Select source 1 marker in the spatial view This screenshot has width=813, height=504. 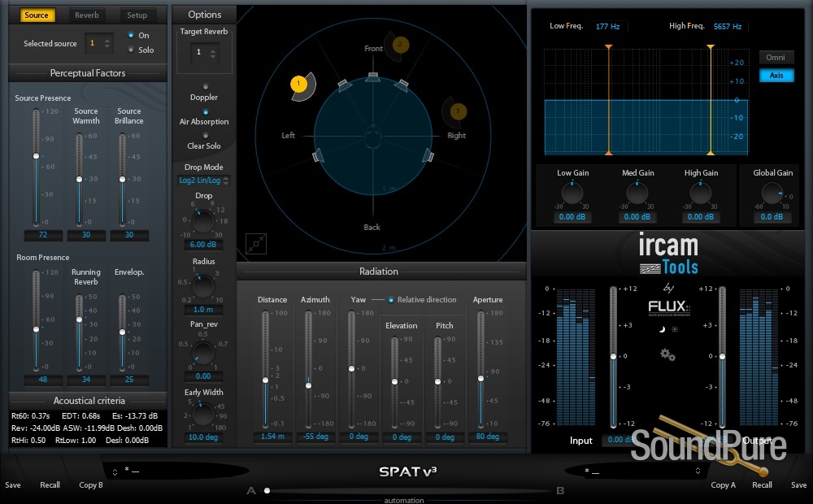coord(298,84)
